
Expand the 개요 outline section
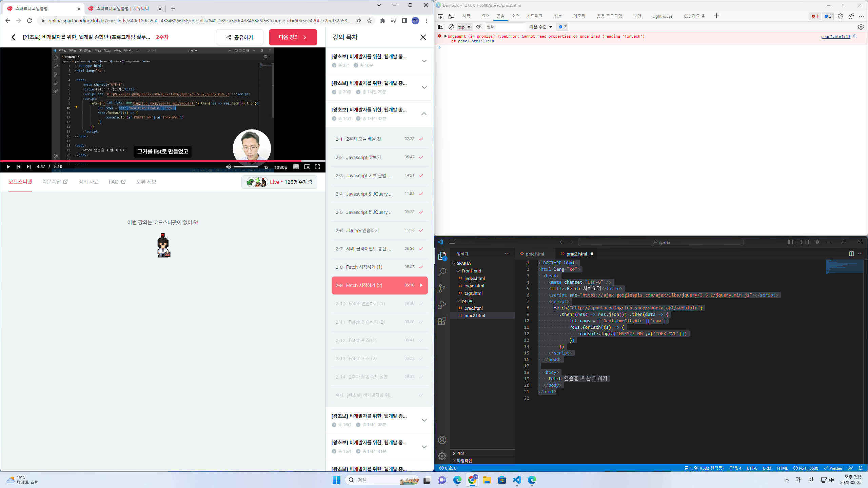tap(454, 453)
